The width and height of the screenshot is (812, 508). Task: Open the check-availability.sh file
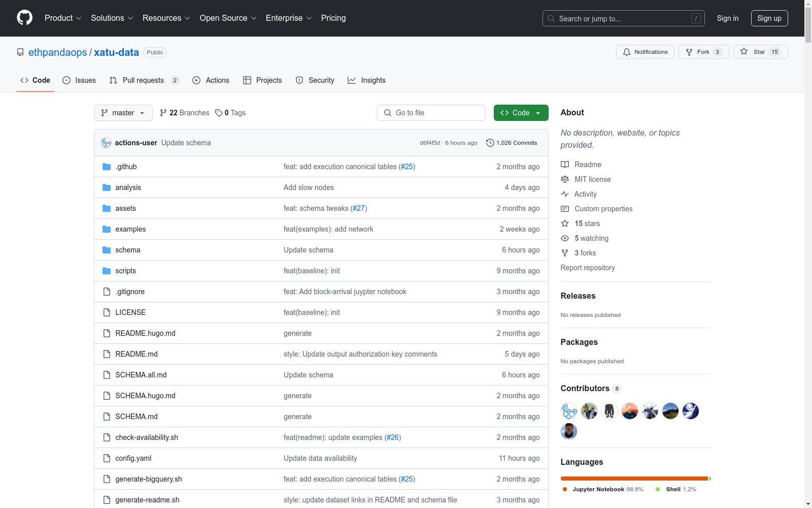click(x=147, y=437)
